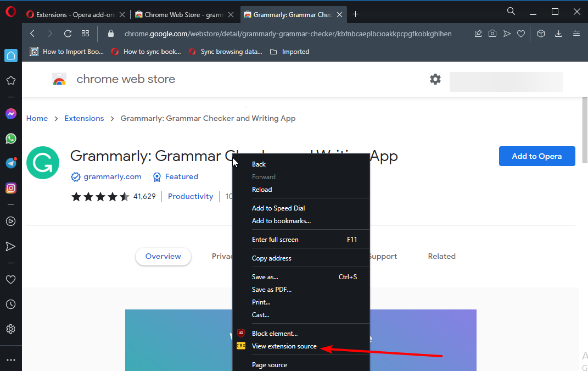The image size is (588, 371).
Task: Click the address bar URL field
Action: pos(288,34)
